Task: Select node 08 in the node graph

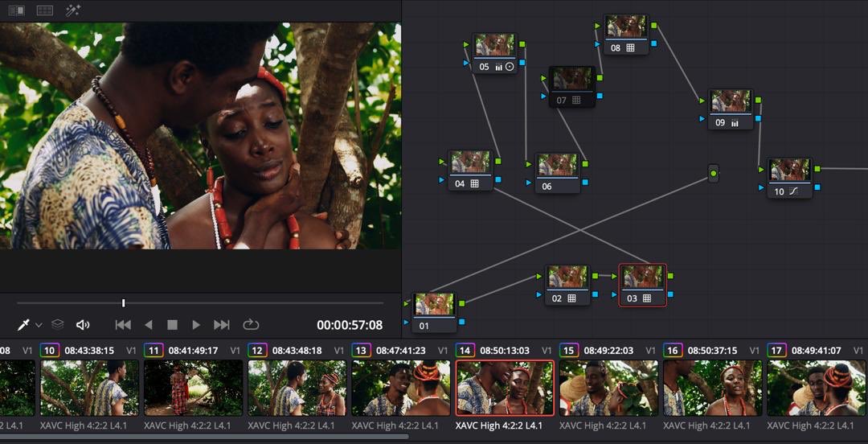Action: point(626,35)
